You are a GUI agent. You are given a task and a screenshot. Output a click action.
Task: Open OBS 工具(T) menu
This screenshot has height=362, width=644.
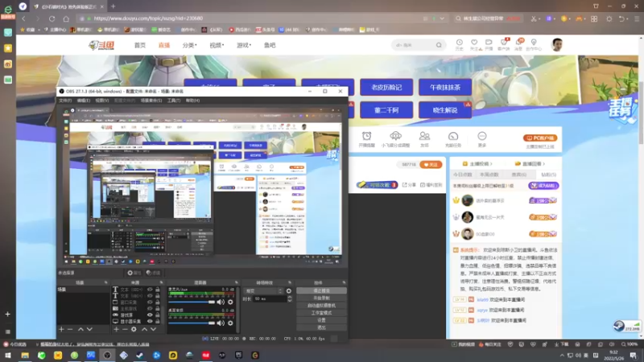[174, 100]
